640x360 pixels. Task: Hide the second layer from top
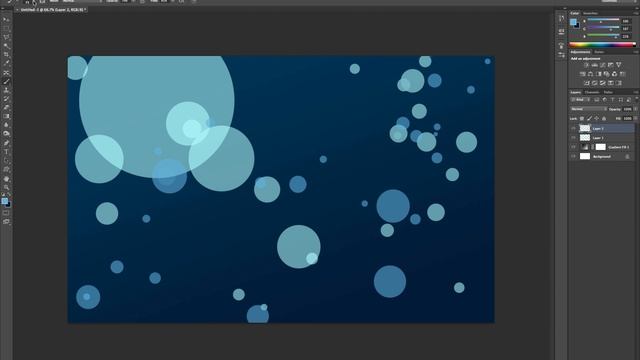coord(573,138)
